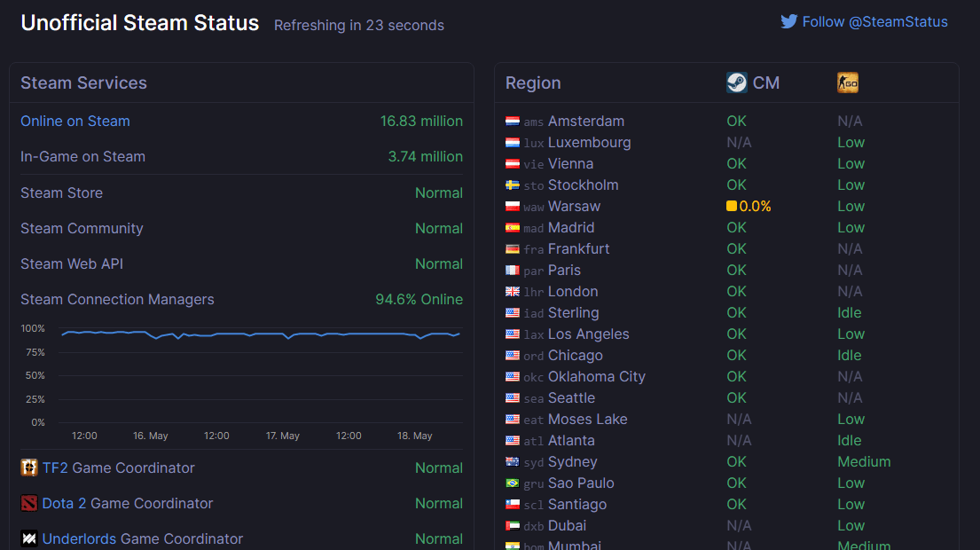
Task: Click the TF2 Game Coordinator icon
Action: pos(28,467)
